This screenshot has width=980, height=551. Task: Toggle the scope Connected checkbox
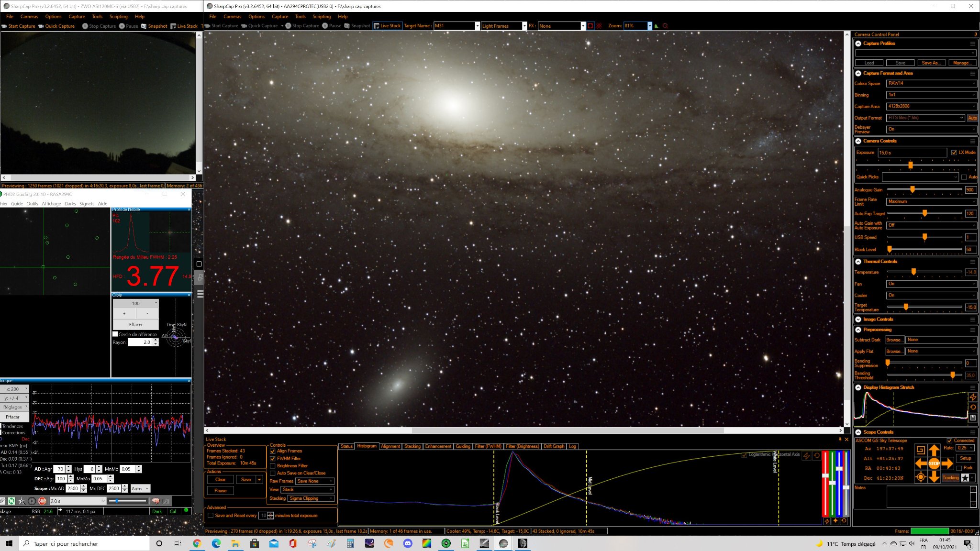point(949,441)
